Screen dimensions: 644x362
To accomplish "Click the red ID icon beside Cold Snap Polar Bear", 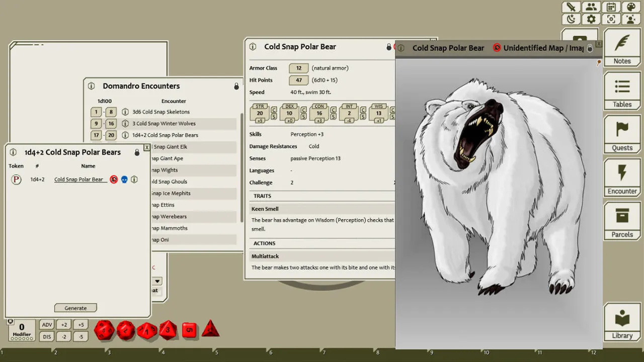I will [x=114, y=179].
